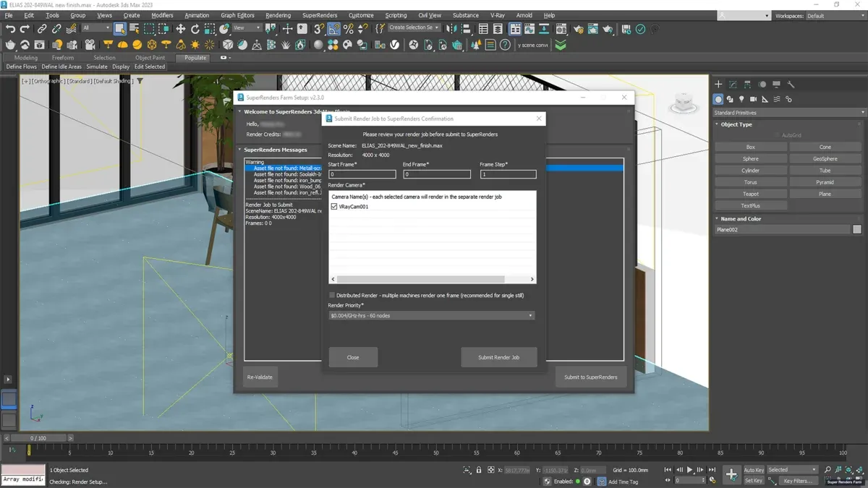The height and width of the screenshot is (488, 868).
Task: Click the green double-chevron toolbar icon
Action: (561, 45)
